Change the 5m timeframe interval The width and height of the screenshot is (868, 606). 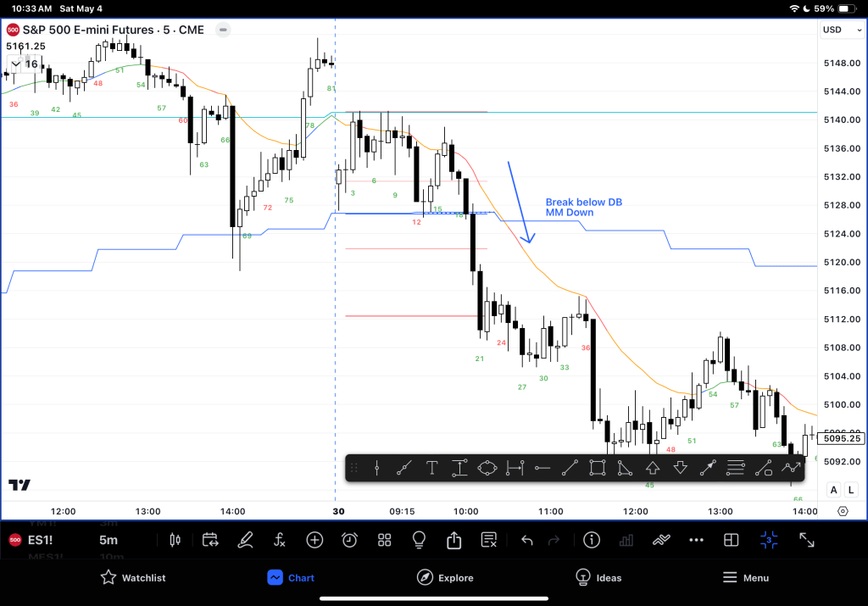[x=108, y=540]
